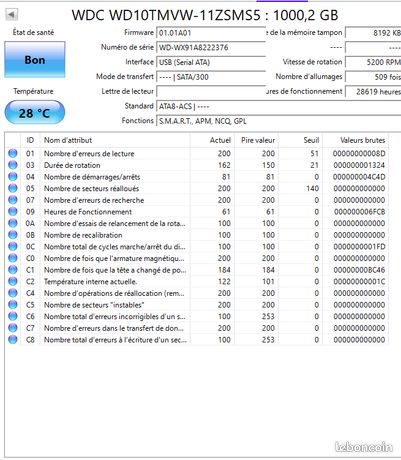This screenshot has height=460, width=401.
Task: Click the status icon beside Heures de Fonctionnement
Action: click(x=13, y=212)
